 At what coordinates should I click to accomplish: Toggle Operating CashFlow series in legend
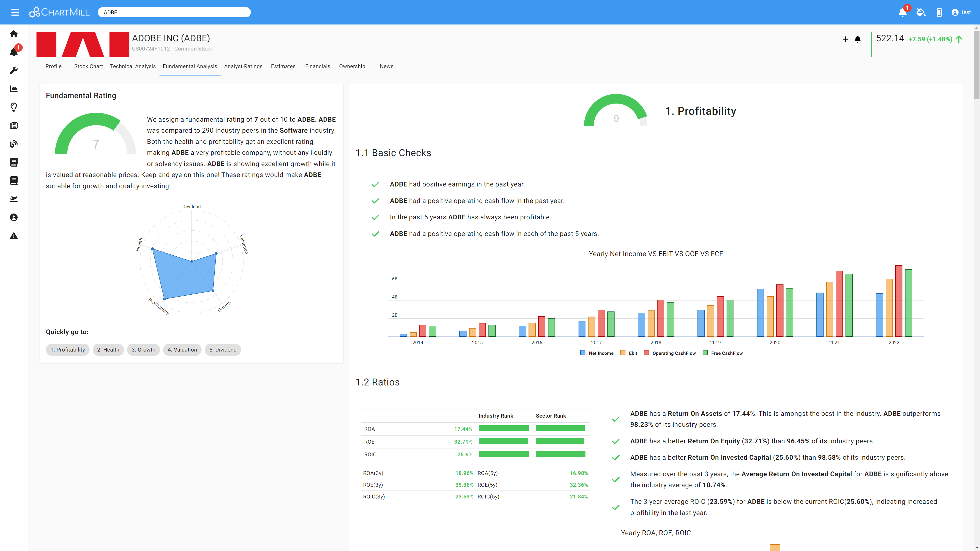(670, 353)
